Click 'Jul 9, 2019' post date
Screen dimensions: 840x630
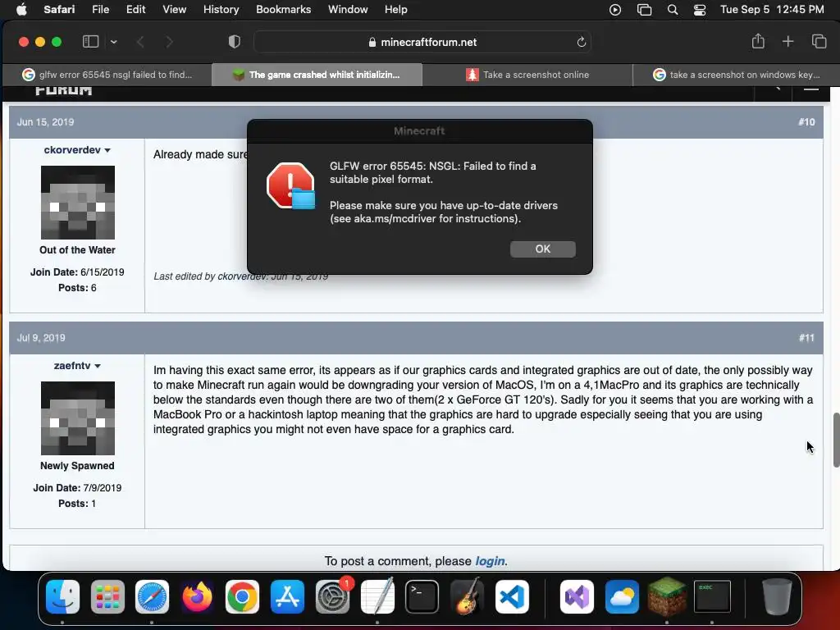click(41, 338)
